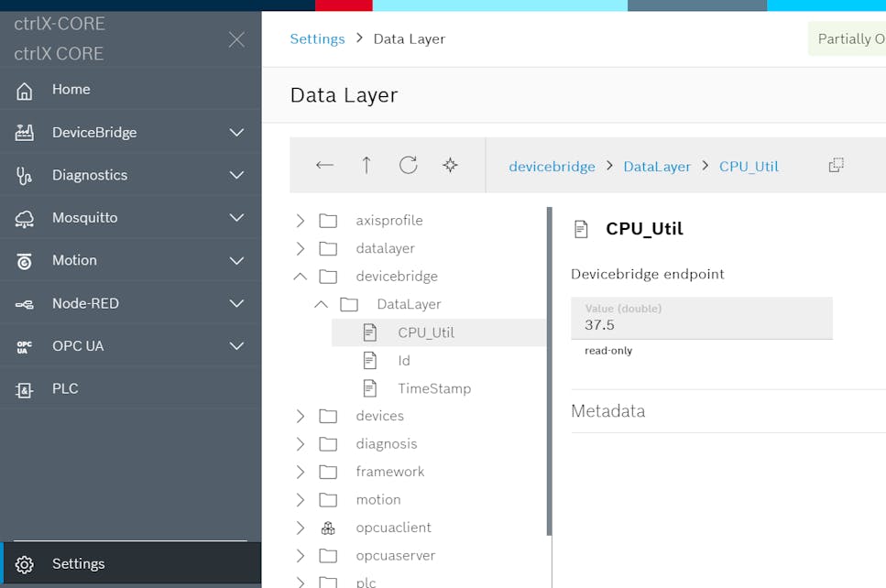Collapse the devicebridge tree folder
The image size is (886, 588).
(x=300, y=276)
